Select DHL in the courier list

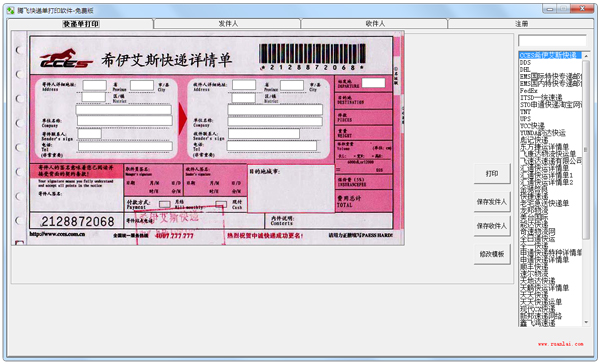550,69
